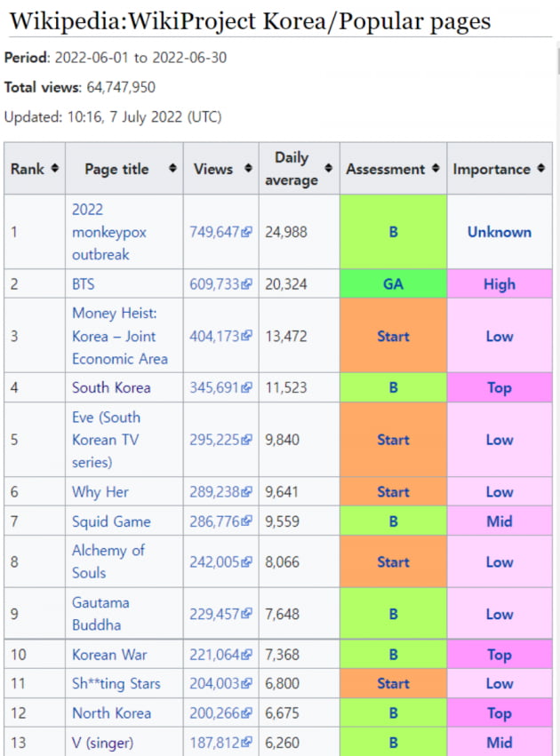Open 2022 monkeypox outbreak article
This screenshot has width=560, height=756.
109,232
